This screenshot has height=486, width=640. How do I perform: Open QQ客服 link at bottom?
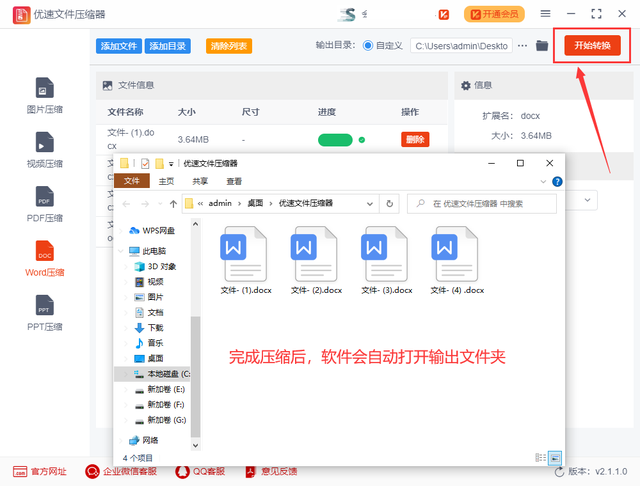tap(200, 472)
